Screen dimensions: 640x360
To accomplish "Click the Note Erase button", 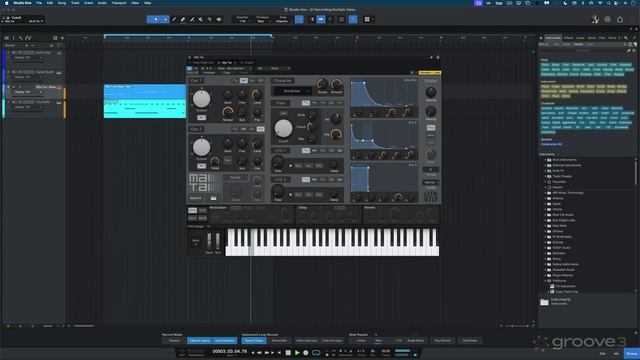I will coord(470,340).
